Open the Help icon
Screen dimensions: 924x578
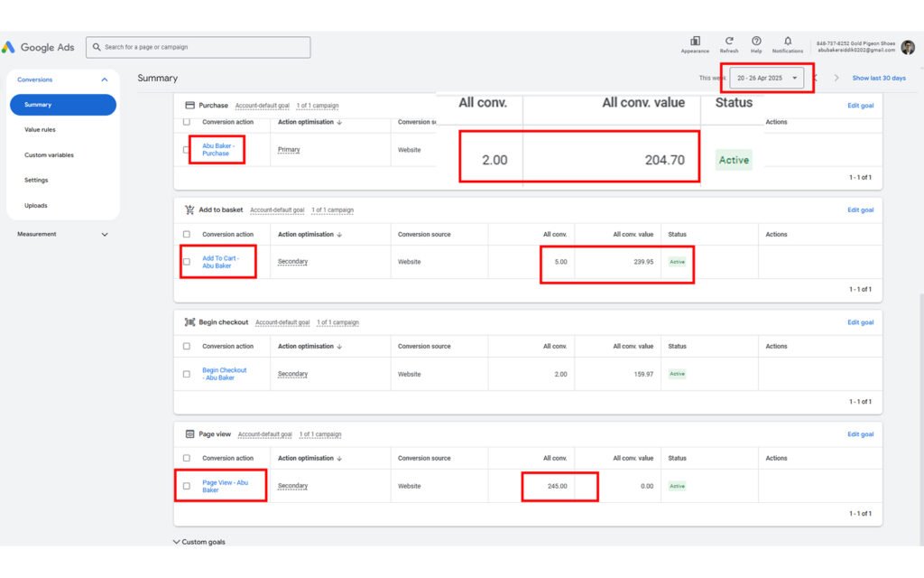point(756,41)
